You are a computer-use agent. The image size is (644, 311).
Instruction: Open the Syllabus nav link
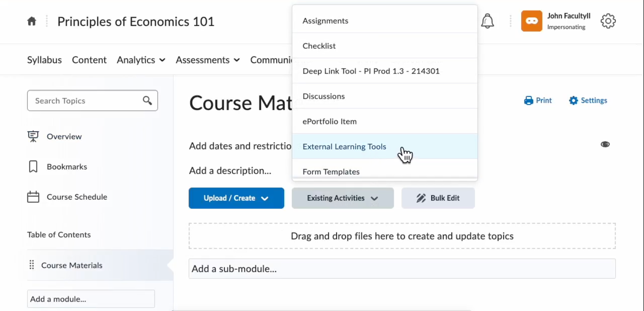coord(44,60)
